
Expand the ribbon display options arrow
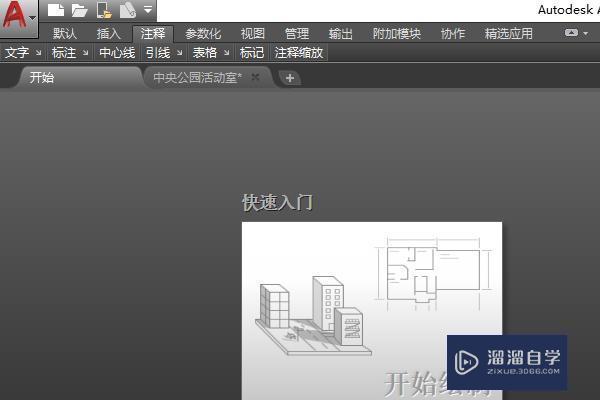point(586,33)
